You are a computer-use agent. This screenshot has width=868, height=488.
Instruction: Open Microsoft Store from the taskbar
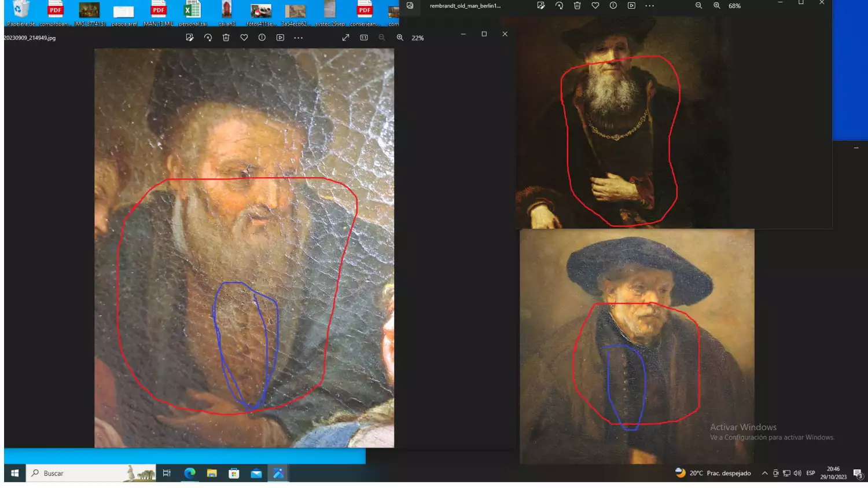234,473
